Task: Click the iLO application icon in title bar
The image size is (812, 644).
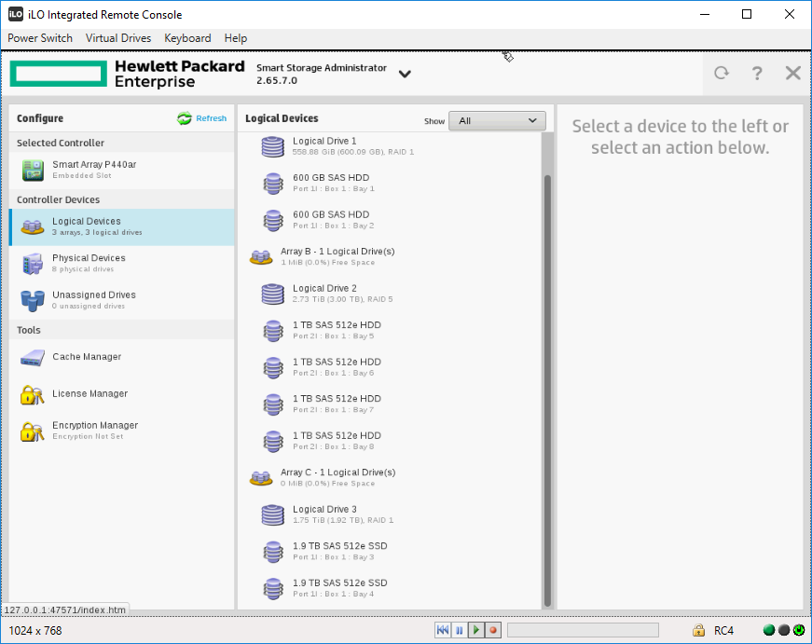Action: coord(16,15)
